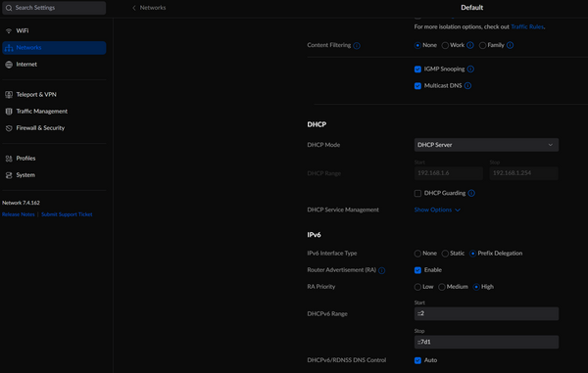Click the Network 7.4.162 version text
This screenshot has width=588, height=373.
21,203
